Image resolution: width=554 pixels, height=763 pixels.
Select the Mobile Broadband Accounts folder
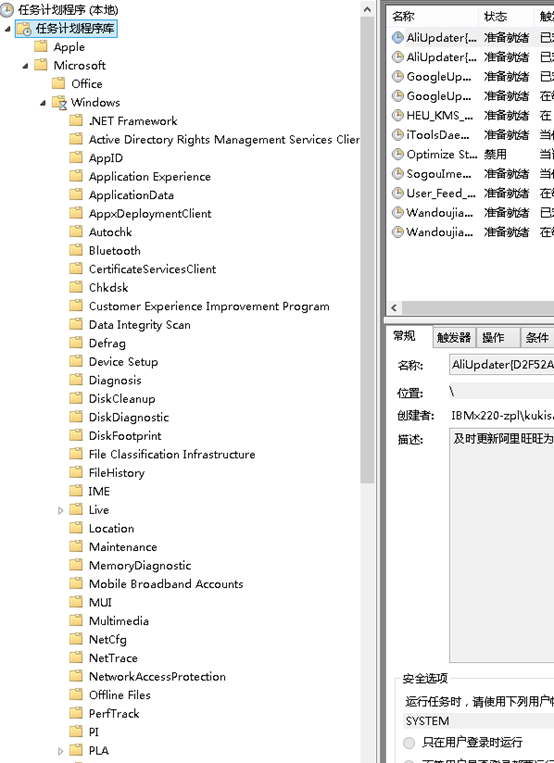tap(166, 584)
